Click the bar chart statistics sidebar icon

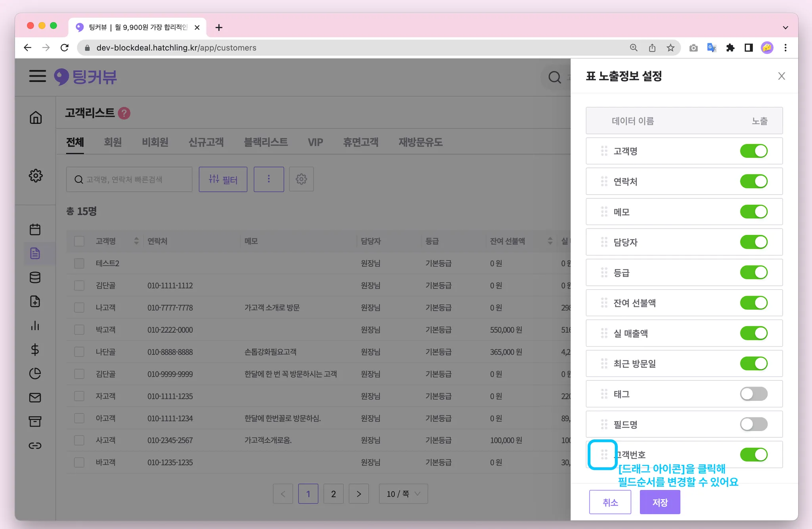pos(35,325)
